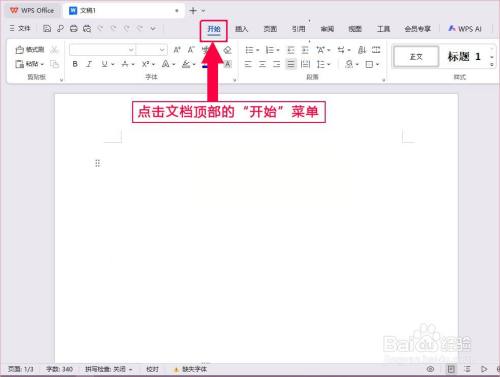
Task: Apply strikethrough text formatting
Action: coord(125,64)
